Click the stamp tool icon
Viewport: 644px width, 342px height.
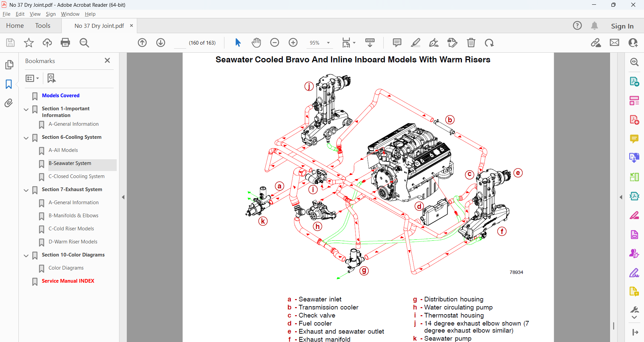pyautogui.click(x=452, y=43)
